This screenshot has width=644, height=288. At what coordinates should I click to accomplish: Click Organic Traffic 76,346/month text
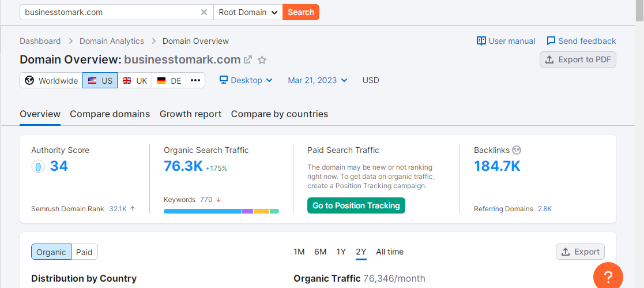359,279
